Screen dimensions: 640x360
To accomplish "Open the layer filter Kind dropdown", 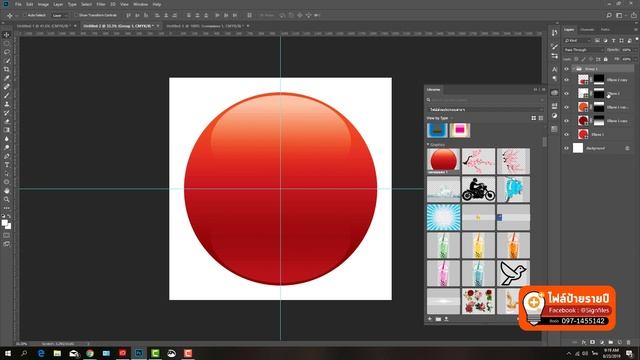I will click(577, 40).
